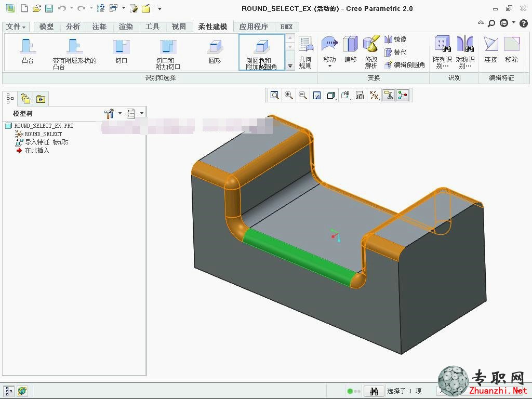The width and height of the screenshot is (532, 399).
Task: Toggle datum display filters
Action: (374, 96)
